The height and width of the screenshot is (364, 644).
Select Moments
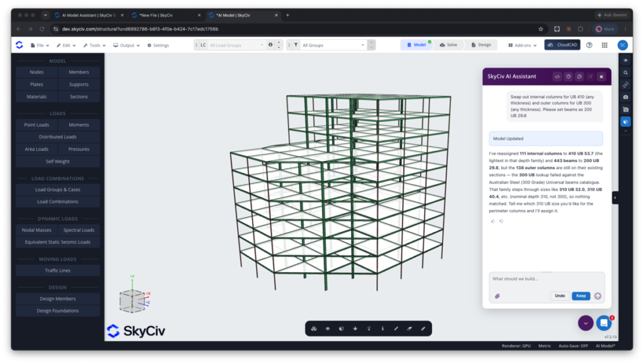[79, 124]
